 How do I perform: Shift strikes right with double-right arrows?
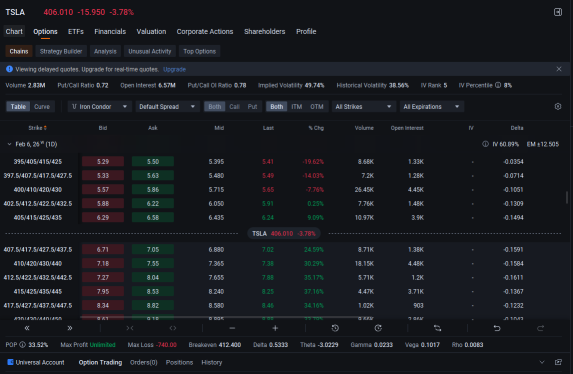69,328
